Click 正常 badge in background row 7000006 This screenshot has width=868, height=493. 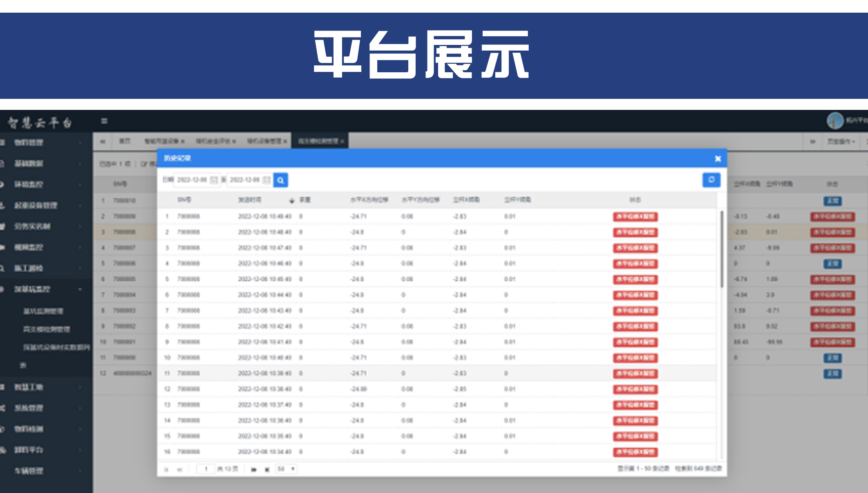click(832, 263)
